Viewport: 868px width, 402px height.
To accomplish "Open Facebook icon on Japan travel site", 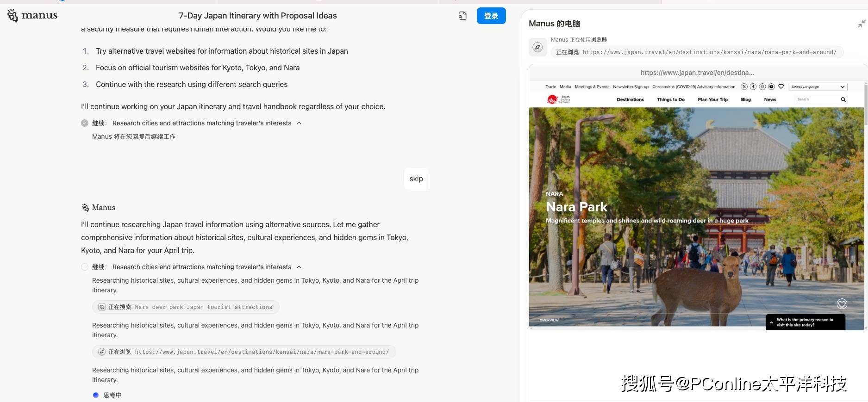I will tap(753, 87).
